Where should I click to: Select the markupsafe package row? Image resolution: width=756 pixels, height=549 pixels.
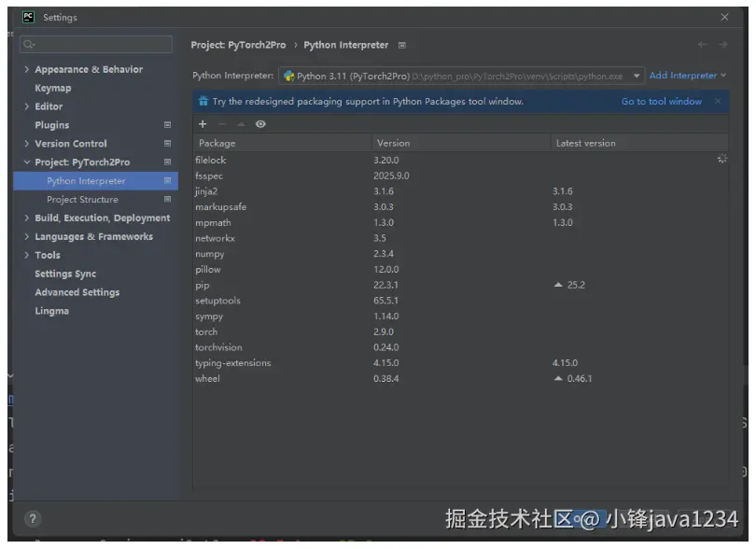(x=460, y=206)
